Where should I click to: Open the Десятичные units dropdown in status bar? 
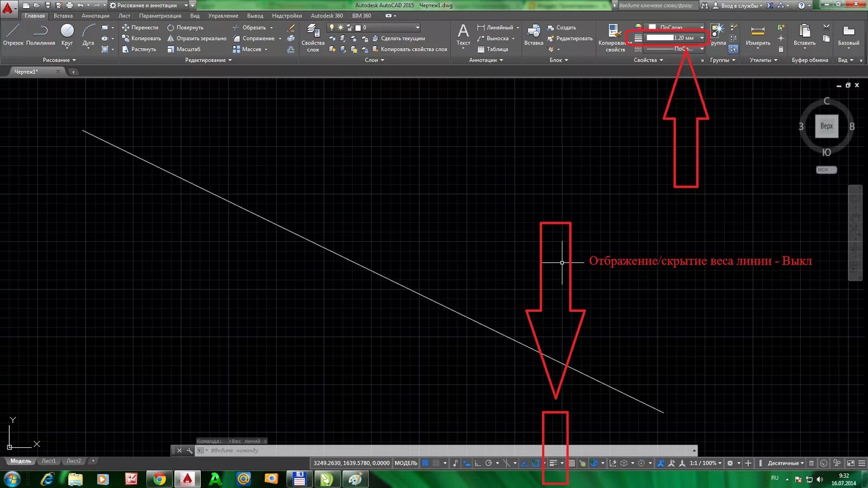tap(786, 463)
